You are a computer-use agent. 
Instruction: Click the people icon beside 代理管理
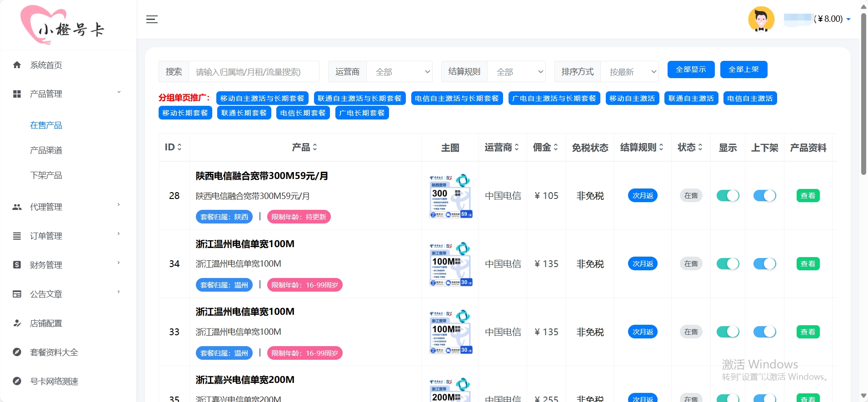click(x=17, y=207)
